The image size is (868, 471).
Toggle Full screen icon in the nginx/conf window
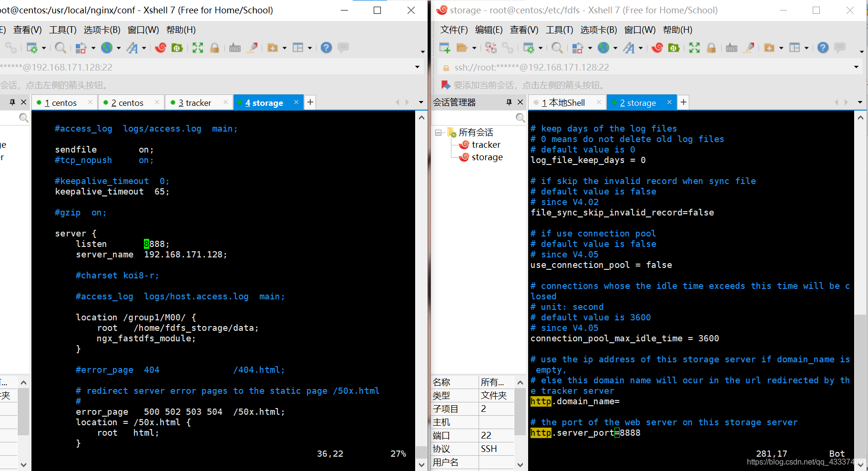198,48
